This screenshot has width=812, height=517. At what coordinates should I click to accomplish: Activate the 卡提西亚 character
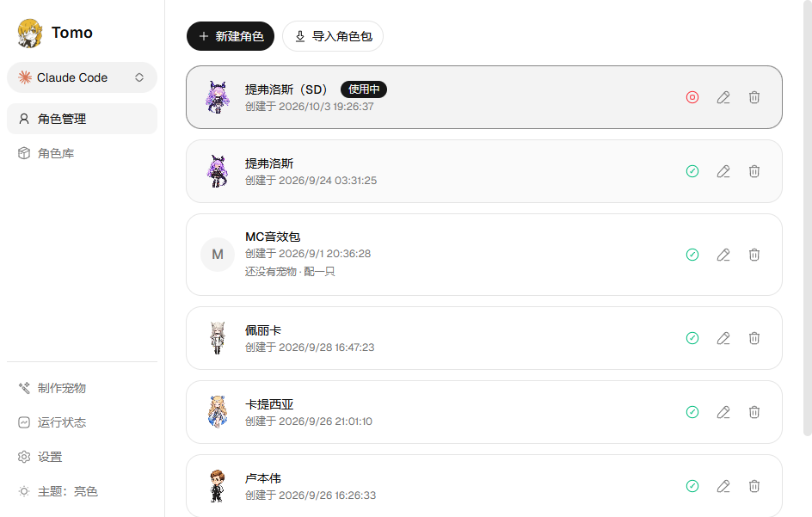(692, 412)
